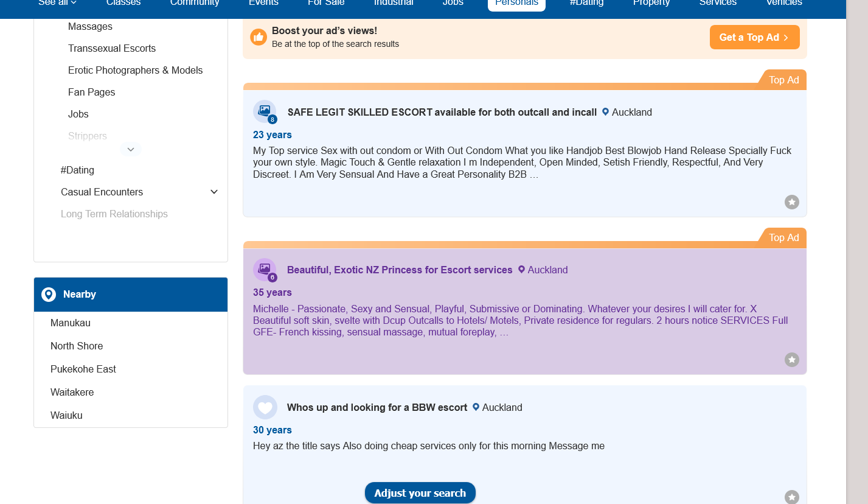This screenshot has height=504, width=868.
Task: Open photo gallery icon on Exotic NZ Princess ad
Action: [x=265, y=269]
